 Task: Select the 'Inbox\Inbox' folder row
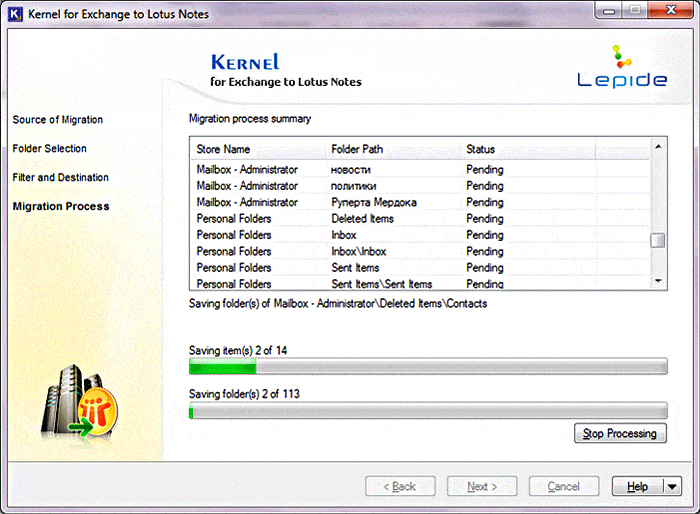[x=421, y=251]
